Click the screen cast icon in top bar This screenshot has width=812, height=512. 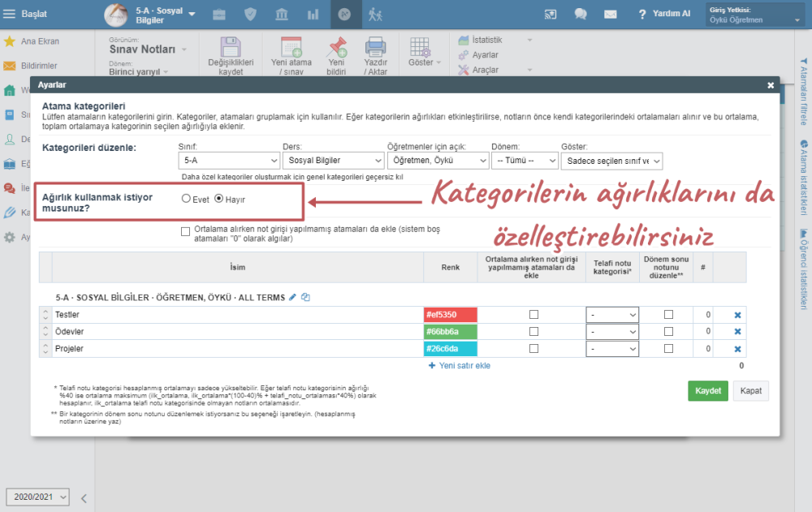point(551,15)
